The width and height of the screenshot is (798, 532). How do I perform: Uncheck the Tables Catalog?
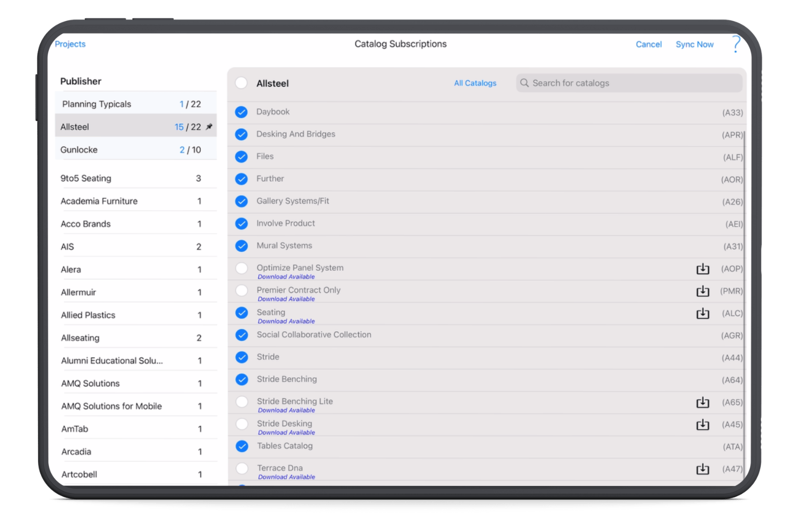pos(242,446)
